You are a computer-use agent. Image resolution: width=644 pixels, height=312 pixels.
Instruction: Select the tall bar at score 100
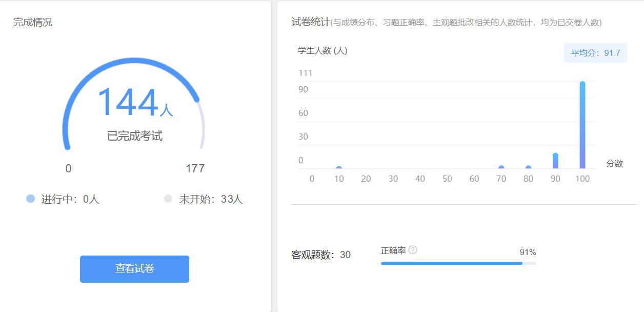582,125
